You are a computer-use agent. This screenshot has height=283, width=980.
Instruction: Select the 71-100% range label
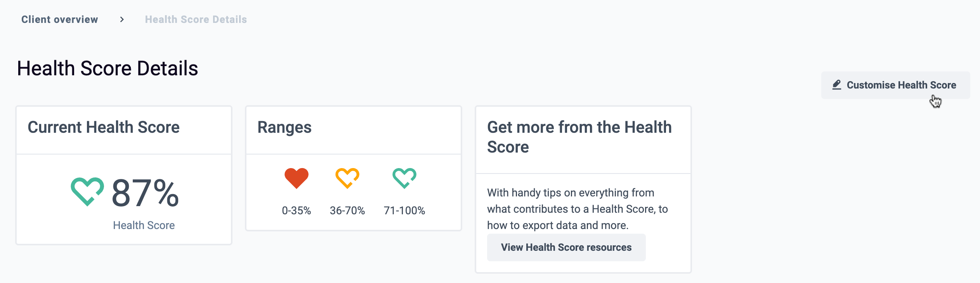click(404, 210)
